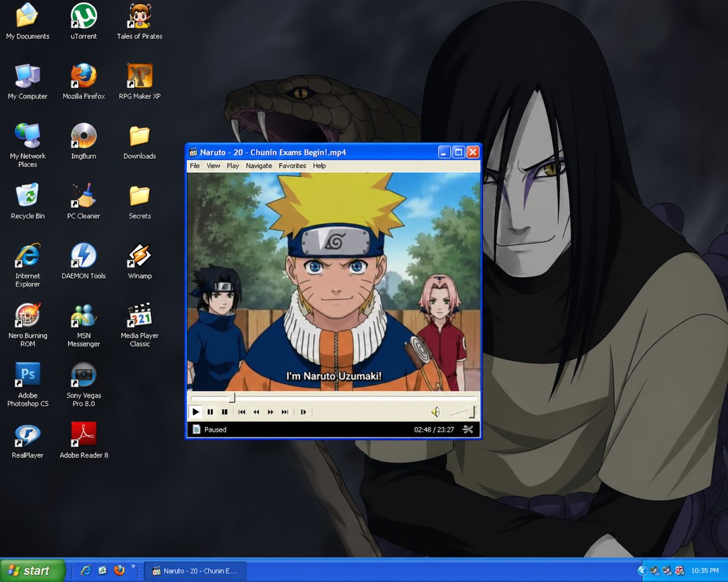
Task: Select the Recycle Bin icon
Action: (x=27, y=201)
